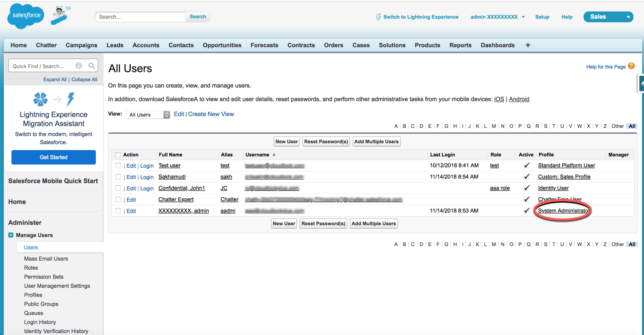The image size is (644, 335).
Task: Click the Quick Find info icon
Action: pos(79,66)
